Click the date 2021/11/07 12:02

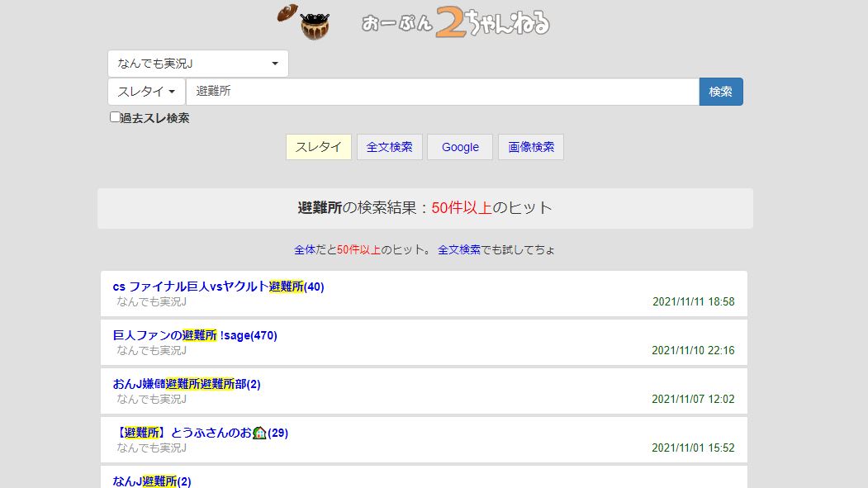(693, 399)
